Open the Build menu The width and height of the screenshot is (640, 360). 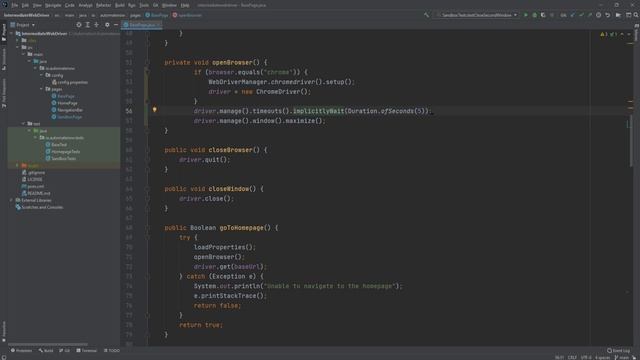(120, 5)
